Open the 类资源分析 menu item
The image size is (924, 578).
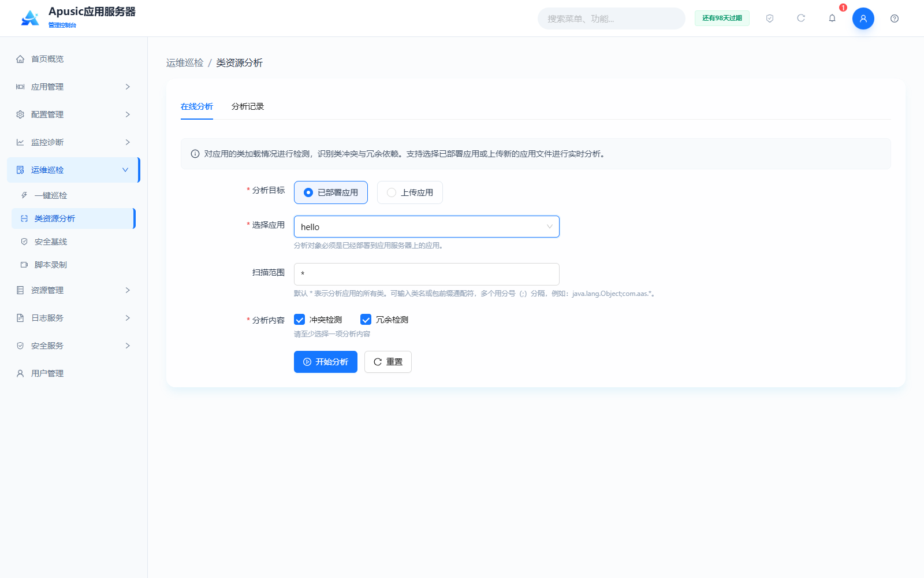pos(73,218)
